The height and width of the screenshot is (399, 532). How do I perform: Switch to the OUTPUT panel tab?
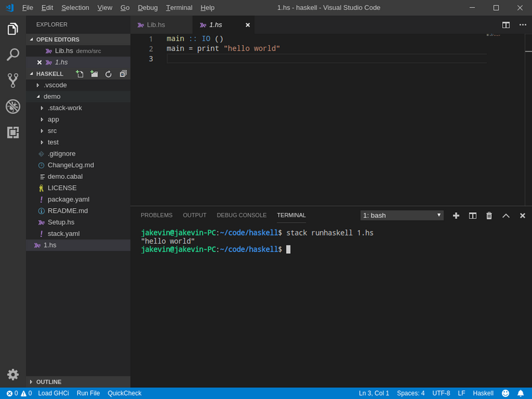click(194, 215)
